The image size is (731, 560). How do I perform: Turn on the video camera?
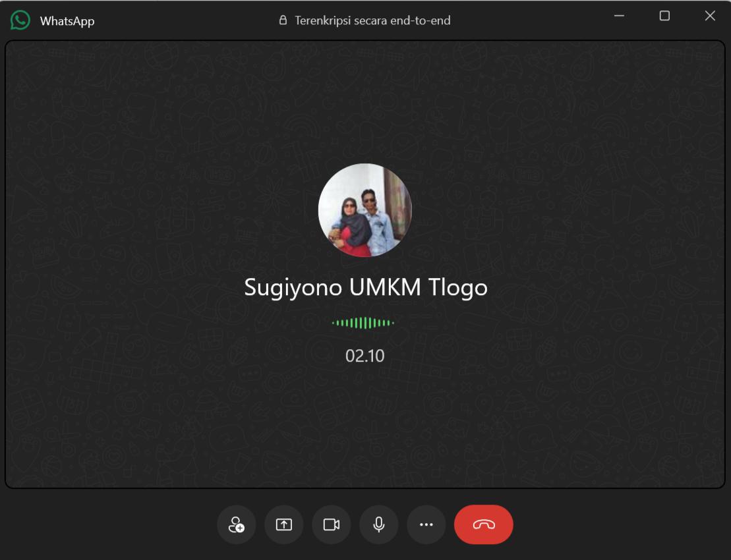[332, 524]
